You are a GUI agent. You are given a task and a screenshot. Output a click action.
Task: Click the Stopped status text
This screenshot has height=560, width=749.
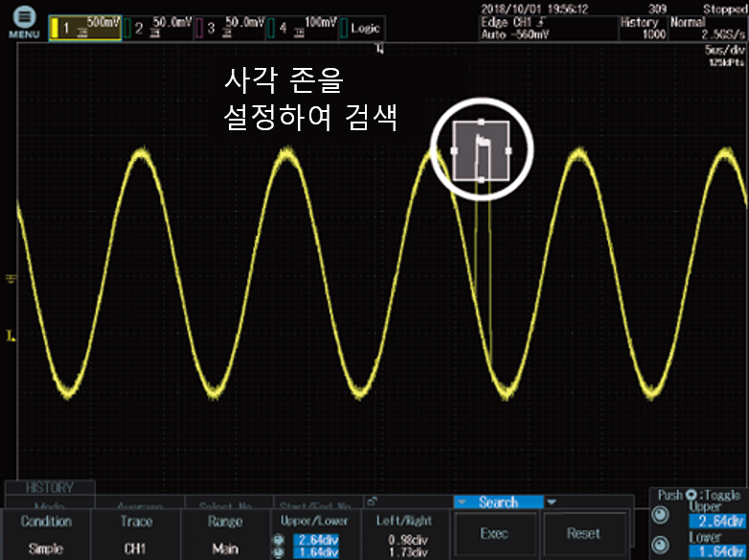726,9
